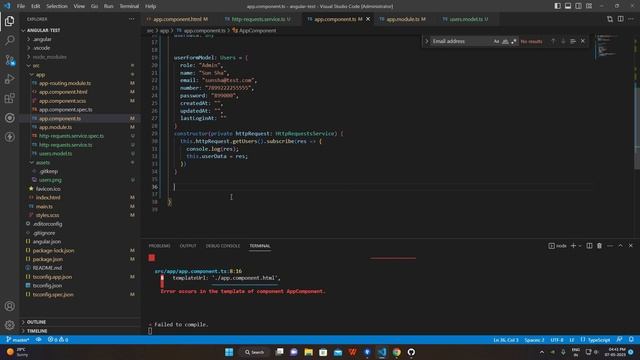
Task: Open package.json in explorer
Action: [48, 259]
